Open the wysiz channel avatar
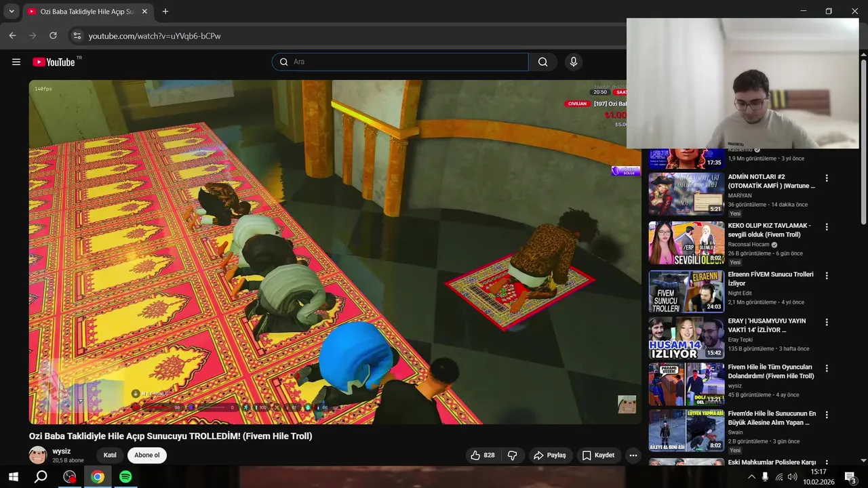The width and height of the screenshot is (868, 488). [38, 455]
